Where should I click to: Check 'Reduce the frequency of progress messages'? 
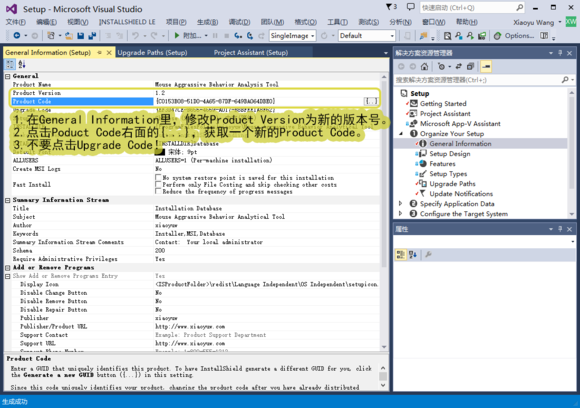click(x=158, y=191)
